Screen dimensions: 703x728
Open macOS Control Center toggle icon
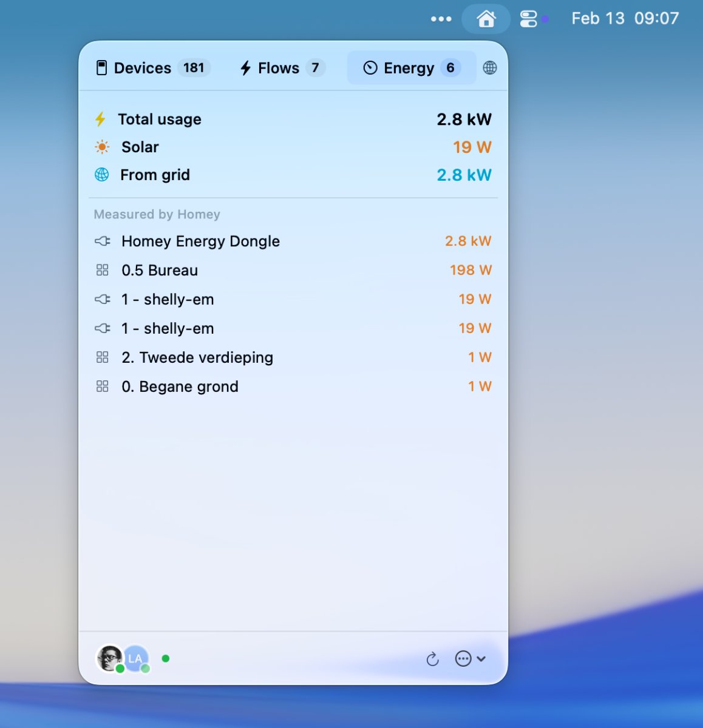[528, 19]
